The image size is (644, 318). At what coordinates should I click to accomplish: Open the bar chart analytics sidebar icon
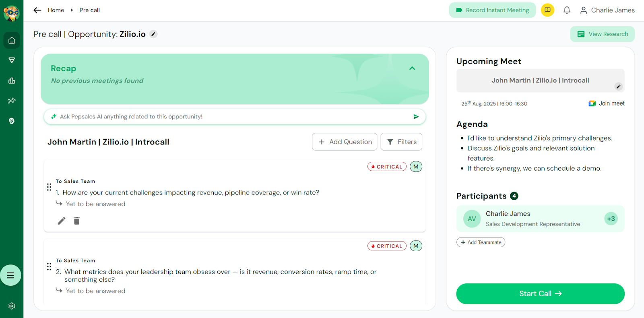(12, 81)
